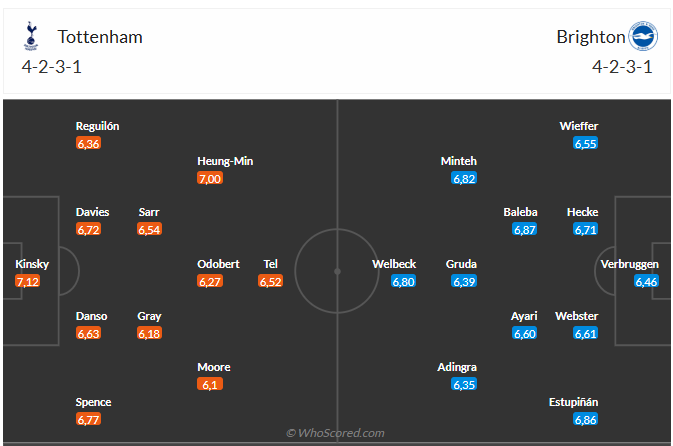
Task: Click the Tottenham club crest icon
Action: pyautogui.click(x=31, y=37)
